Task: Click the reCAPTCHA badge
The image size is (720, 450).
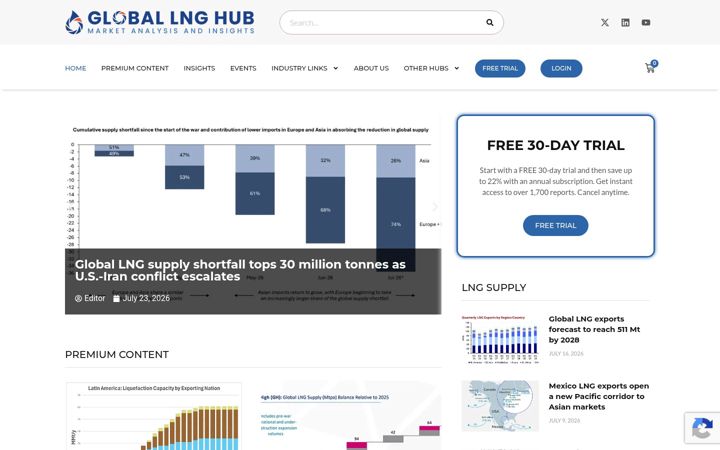Action: (x=702, y=428)
